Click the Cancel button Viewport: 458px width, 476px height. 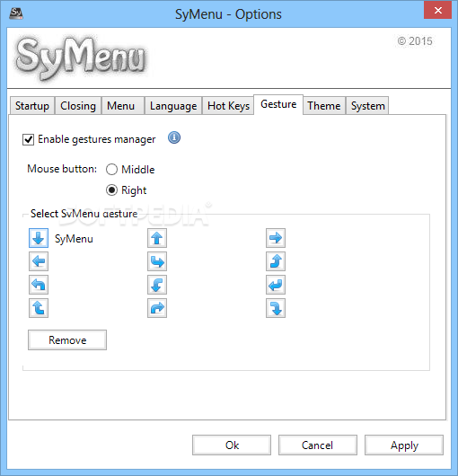click(318, 445)
